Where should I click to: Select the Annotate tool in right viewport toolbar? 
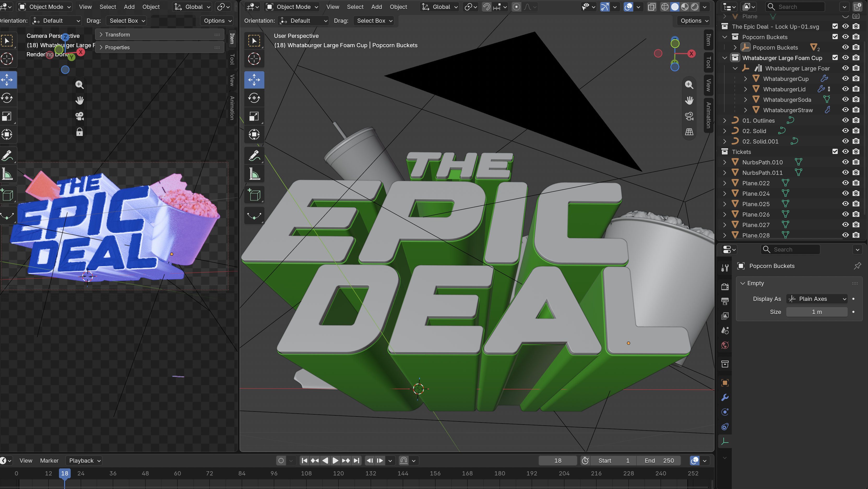coord(254,156)
